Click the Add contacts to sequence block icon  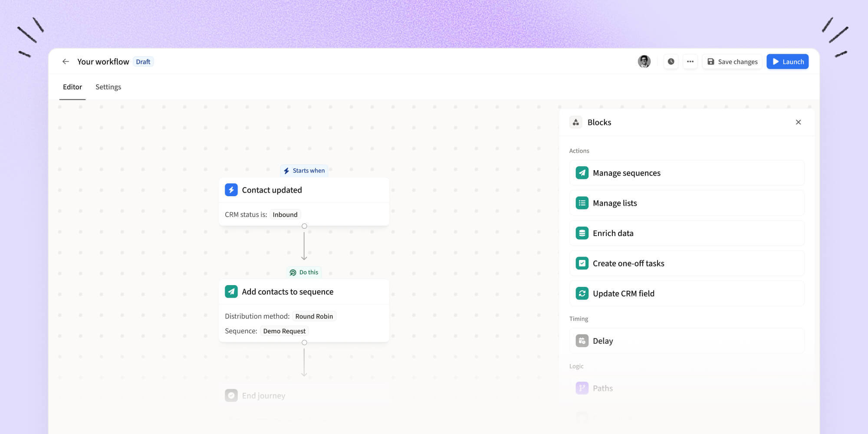pyautogui.click(x=231, y=291)
